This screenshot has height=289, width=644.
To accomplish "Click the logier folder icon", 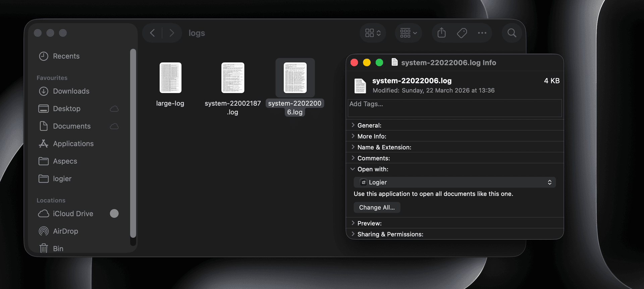I will pos(44,179).
